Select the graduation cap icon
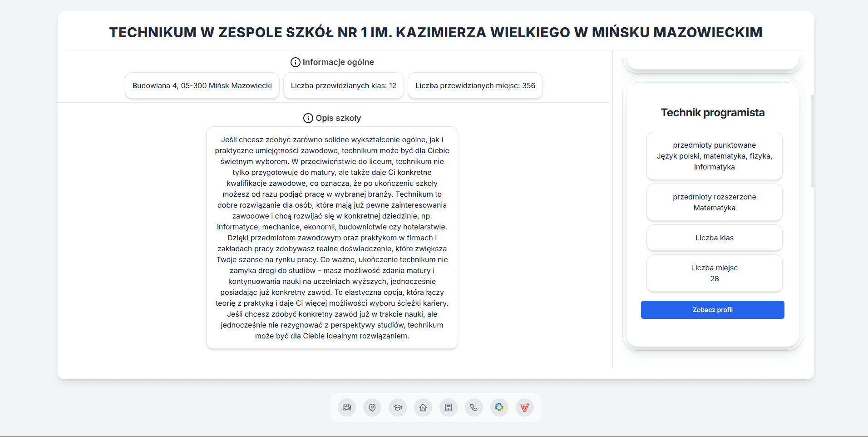Image resolution: width=868 pixels, height=437 pixels. tap(398, 407)
